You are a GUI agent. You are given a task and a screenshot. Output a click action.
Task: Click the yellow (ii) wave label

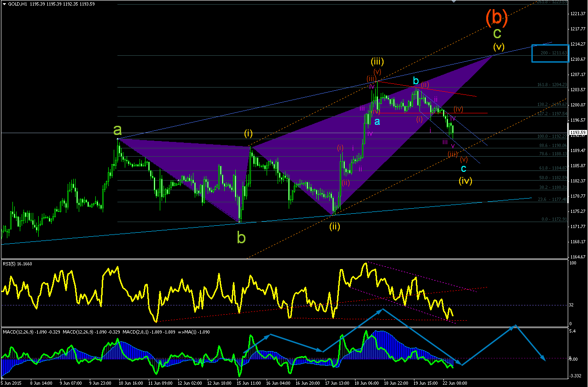pos(334,226)
